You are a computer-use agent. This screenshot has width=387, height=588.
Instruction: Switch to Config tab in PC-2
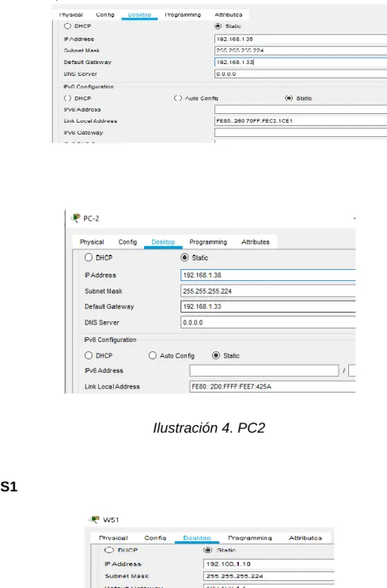(x=128, y=242)
